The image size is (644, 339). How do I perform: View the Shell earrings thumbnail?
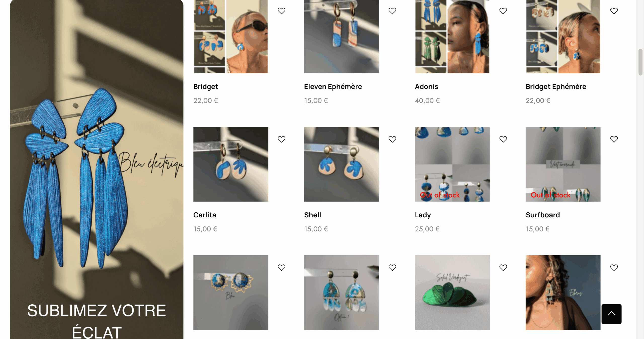click(341, 164)
